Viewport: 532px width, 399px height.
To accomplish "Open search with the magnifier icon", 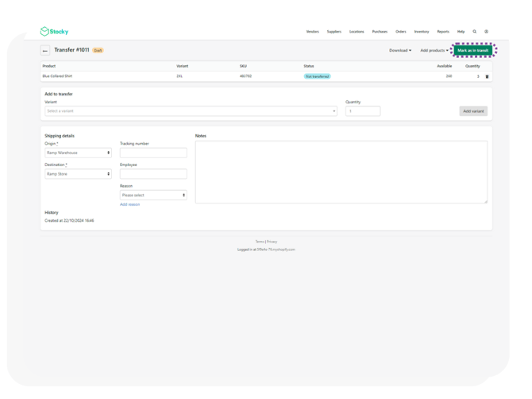I will click(475, 32).
